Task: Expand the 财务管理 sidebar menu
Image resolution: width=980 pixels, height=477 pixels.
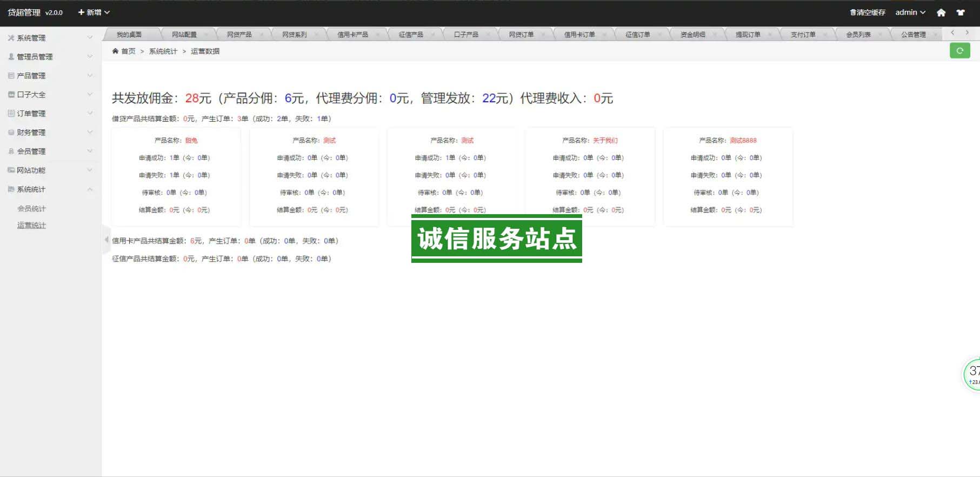Action: coord(50,132)
